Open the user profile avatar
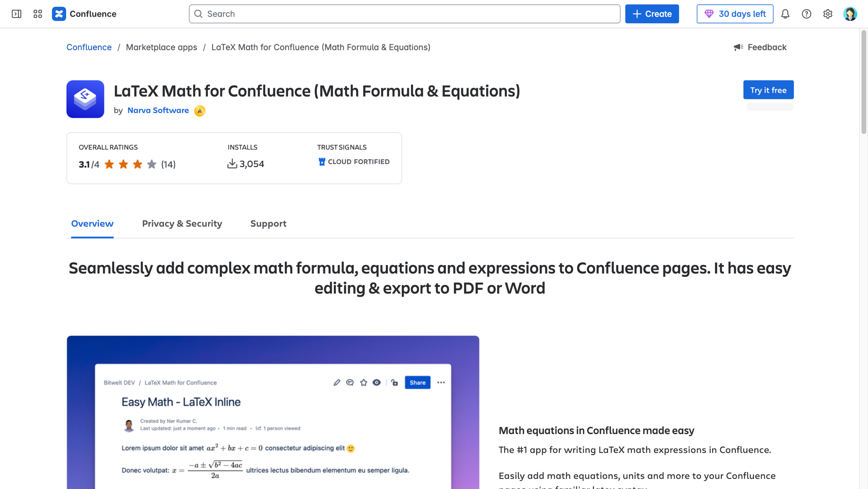Image resolution: width=868 pixels, height=489 pixels. pyautogui.click(x=850, y=14)
